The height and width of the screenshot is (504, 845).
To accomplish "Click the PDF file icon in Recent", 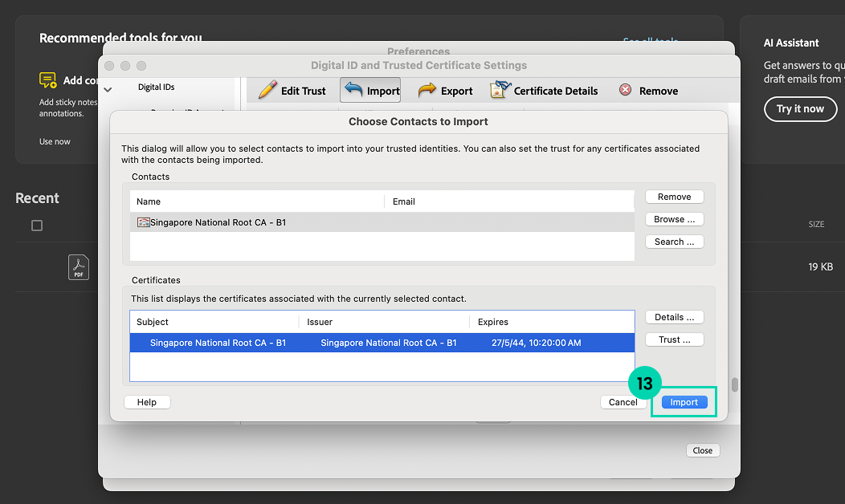I will click(79, 266).
